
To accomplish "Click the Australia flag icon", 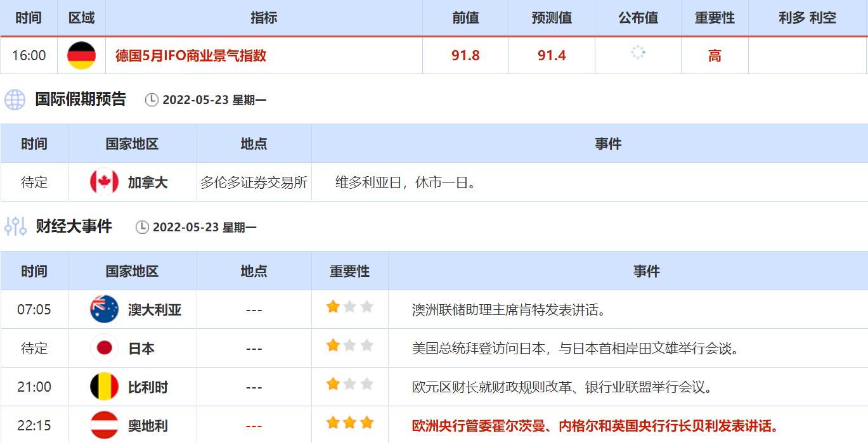I will 104,310.
